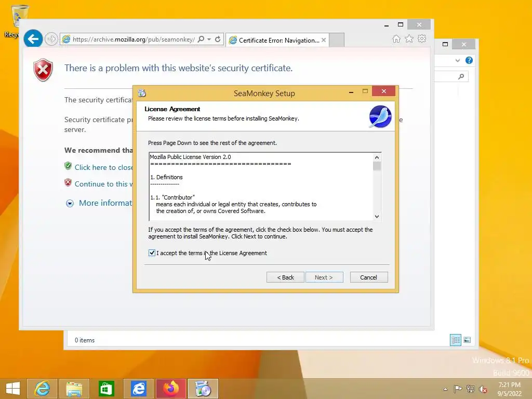Click 'Click here to close' link

click(x=103, y=167)
